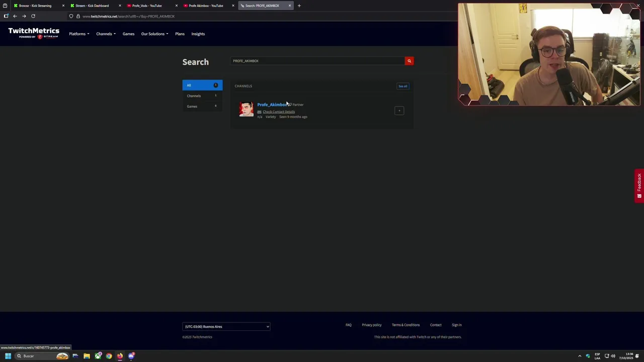Click the plus button on Profe_Akimbox row
Viewport: 644px width, 362px height.
click(x=399, y=111)
